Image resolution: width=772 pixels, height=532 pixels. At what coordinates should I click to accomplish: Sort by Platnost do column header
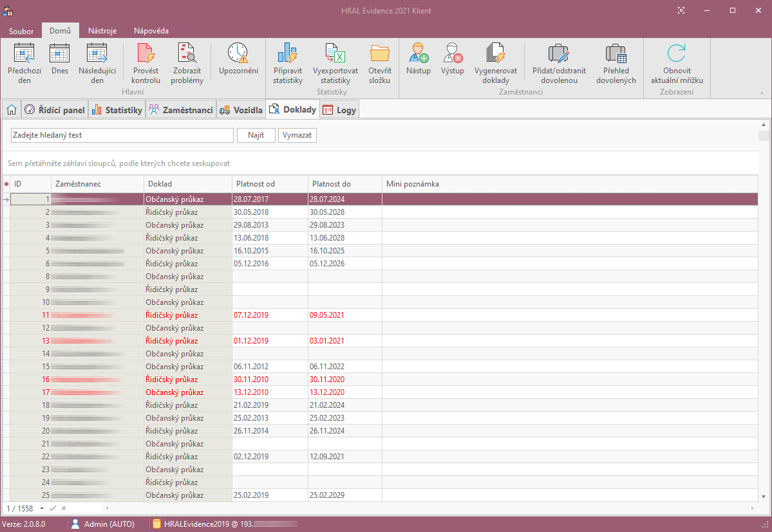(x=344, y=184)
